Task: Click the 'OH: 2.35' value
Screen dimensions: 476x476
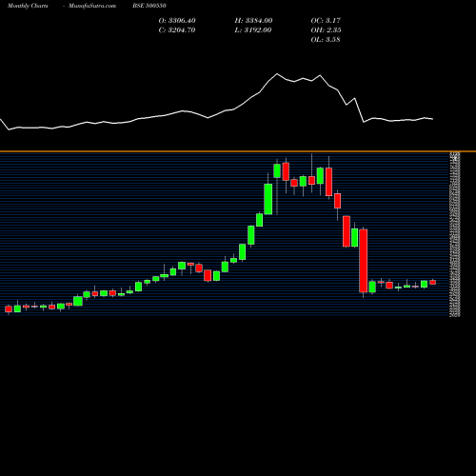Action: pos(326,30)
